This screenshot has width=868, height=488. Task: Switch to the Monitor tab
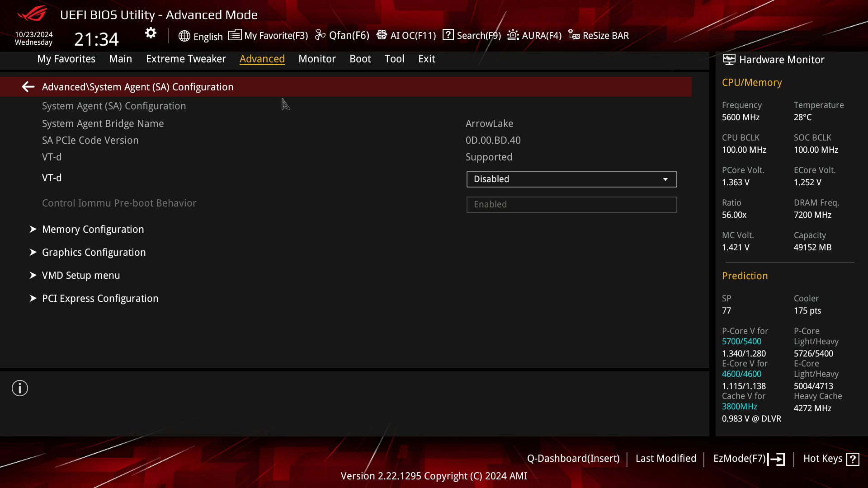pos(317,59)
